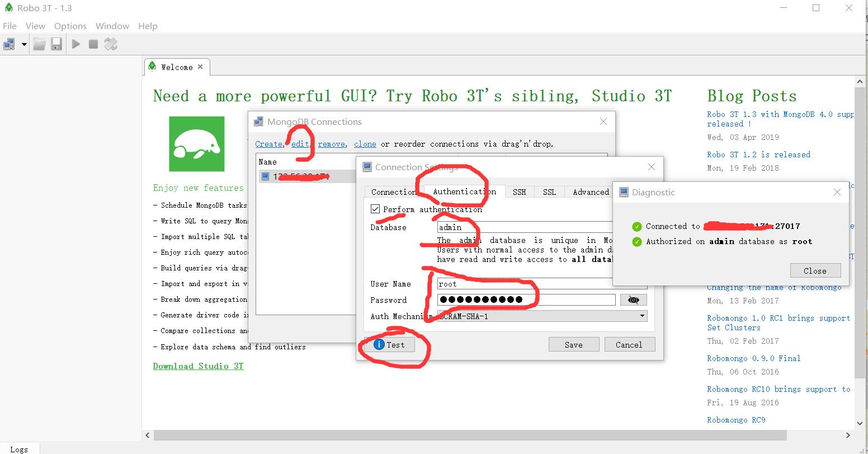Click the vertical scrollbar down arrow
The width and height of the screenshot is (868, 454).
860,424
